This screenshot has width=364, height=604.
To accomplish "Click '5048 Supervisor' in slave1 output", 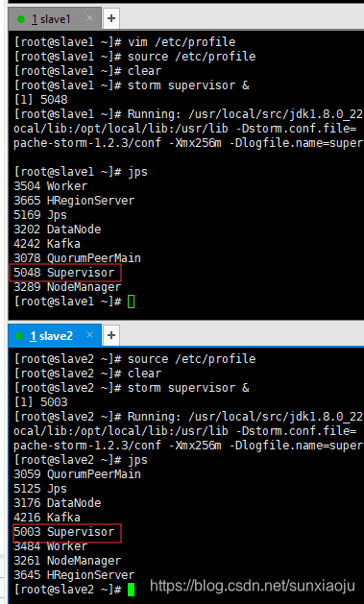I will 64,273.
